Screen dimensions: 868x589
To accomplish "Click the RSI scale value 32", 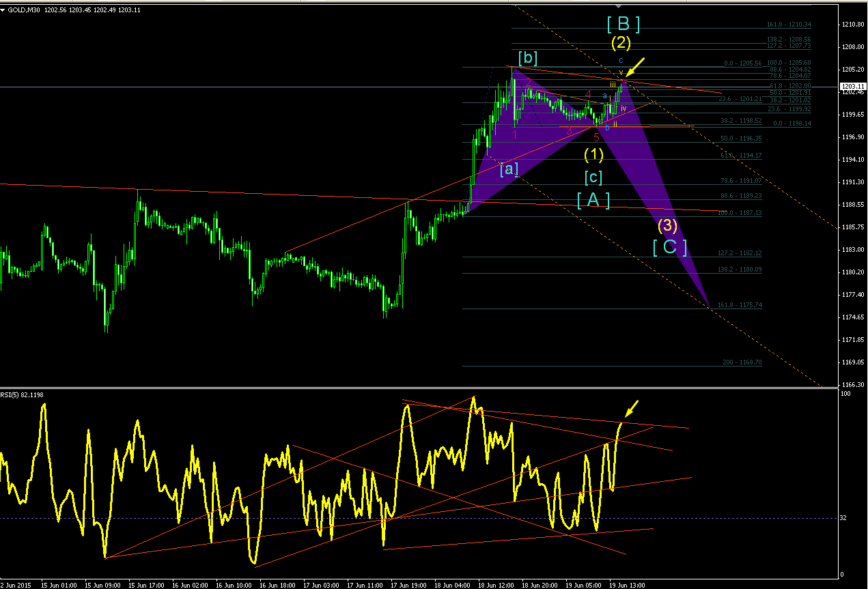I will click(x=843, y=518).
